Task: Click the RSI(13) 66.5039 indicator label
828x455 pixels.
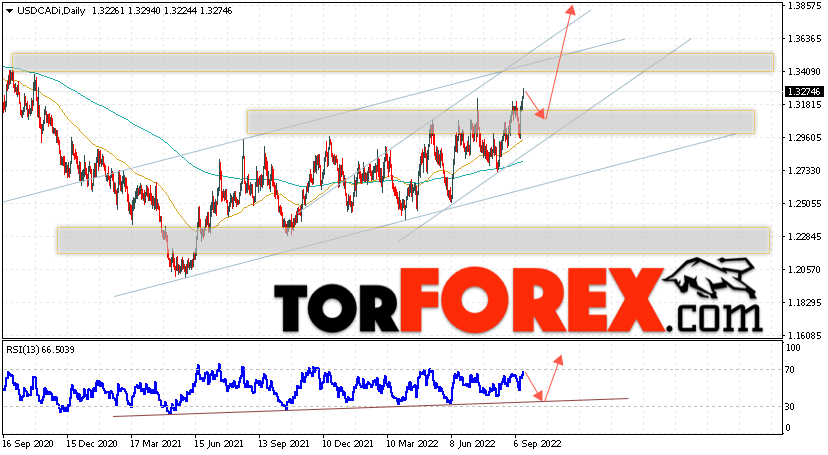Action: click(x=41, y=349)
